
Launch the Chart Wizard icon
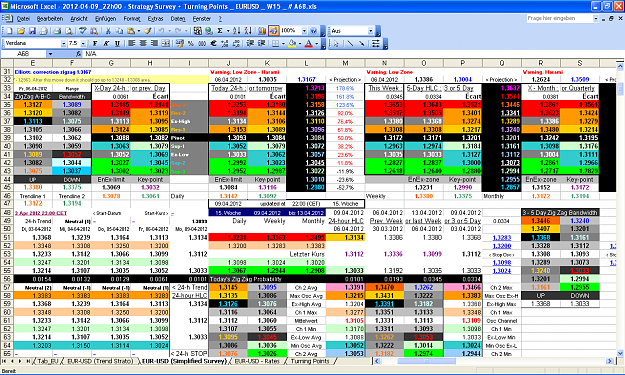coord(262,31)
